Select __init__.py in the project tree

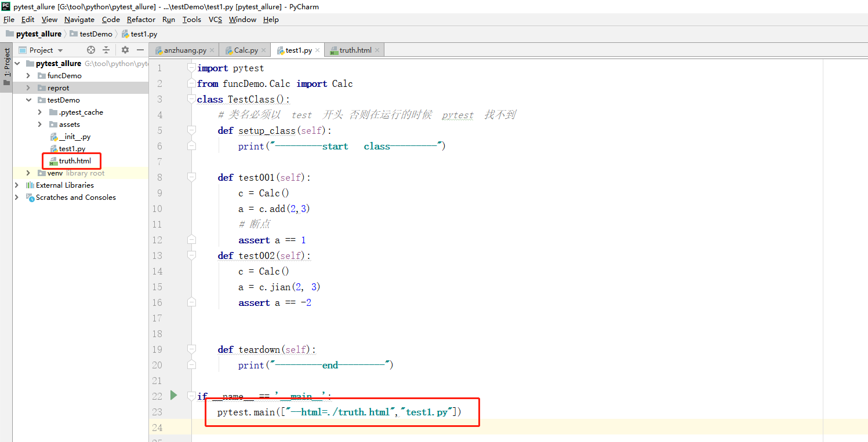click(71, 137)
